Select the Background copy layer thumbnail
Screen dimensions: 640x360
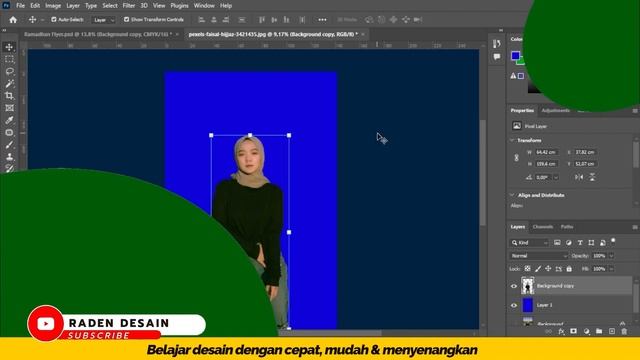pyautogui.click(x=528, y=286)
